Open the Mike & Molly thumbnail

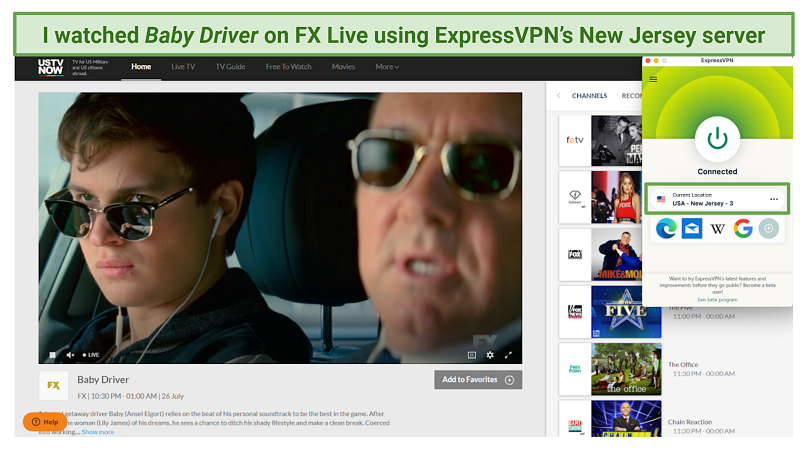tap(616, 255)
